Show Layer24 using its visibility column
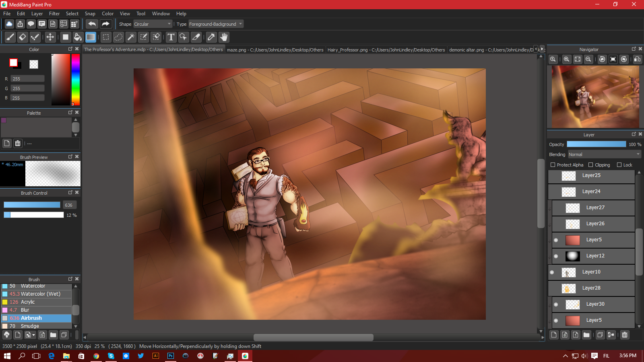Image resolution: width=644 pixels, height=362 pixels. pos(552,192)
